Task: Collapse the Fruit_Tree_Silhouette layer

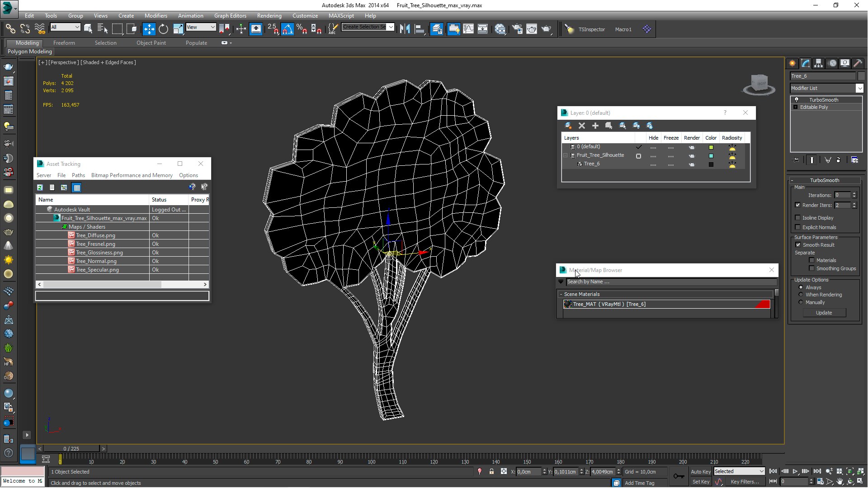Action: (x=565, y=155)
